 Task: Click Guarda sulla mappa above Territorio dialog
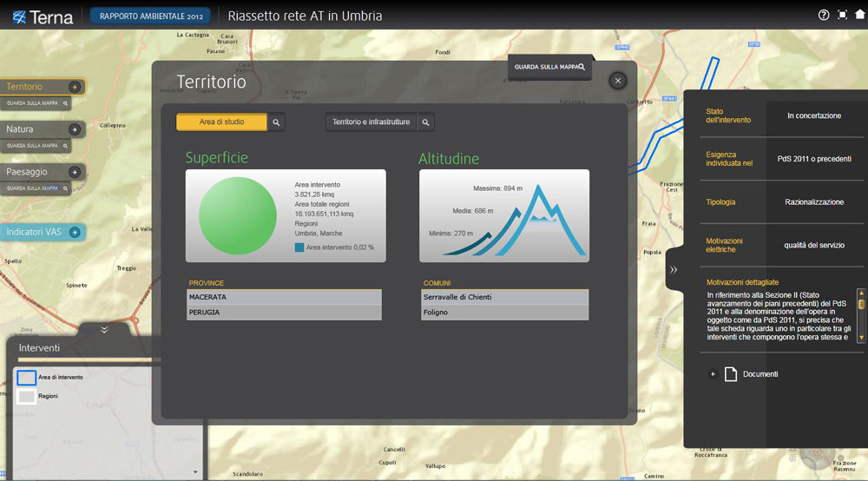[x=549, y=67]
